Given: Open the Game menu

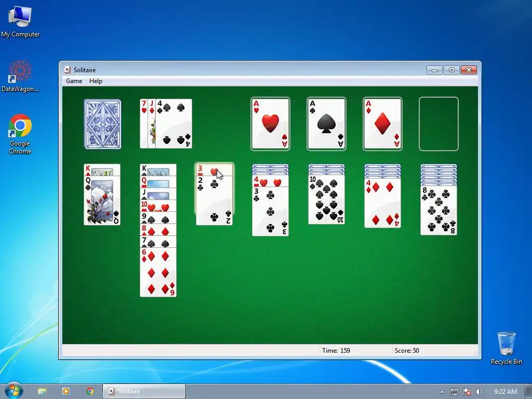Looking at the screenshot, I should [x=74, y=81].
